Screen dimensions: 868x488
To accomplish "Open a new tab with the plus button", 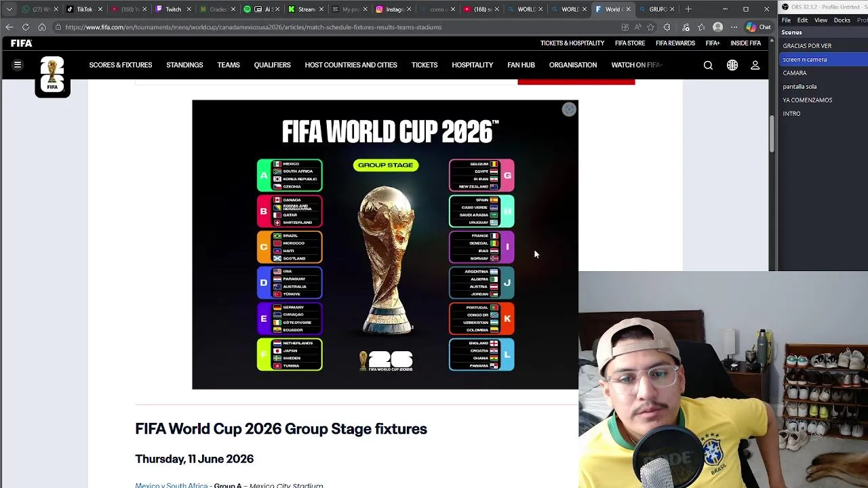I will [688, 9].
